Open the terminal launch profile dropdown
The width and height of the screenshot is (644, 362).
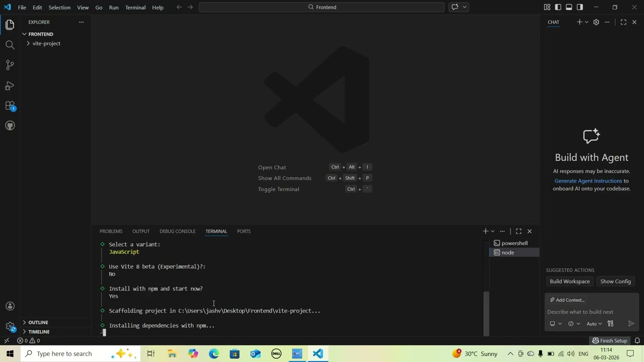[x=493, y=231]
